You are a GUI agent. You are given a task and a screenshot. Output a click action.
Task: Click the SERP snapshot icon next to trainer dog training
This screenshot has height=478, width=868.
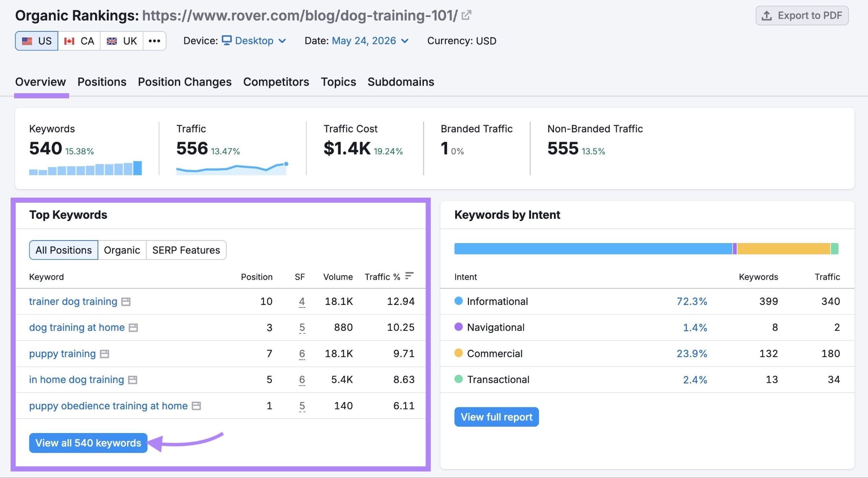[x=126, y=302]
